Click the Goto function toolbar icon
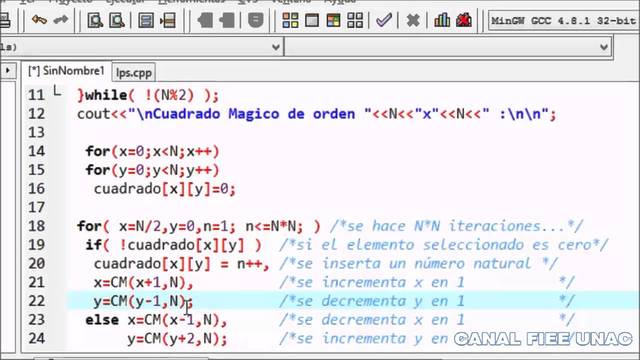 pyautogui.click(x=146, y=20)
